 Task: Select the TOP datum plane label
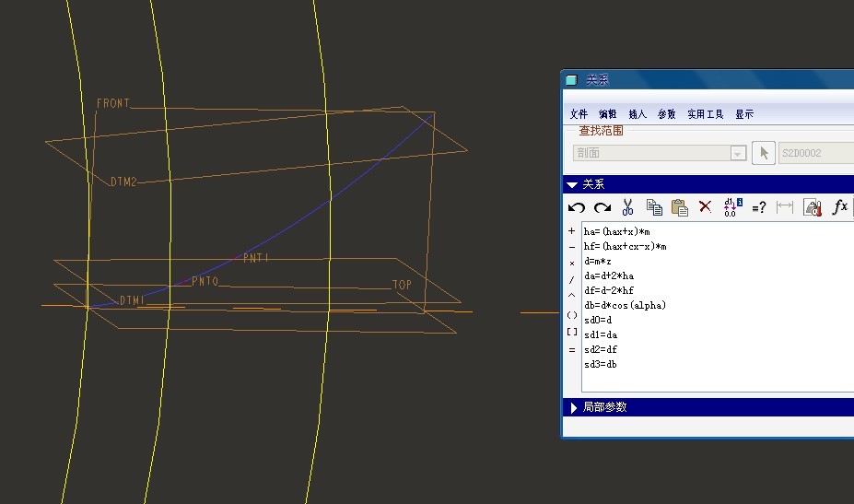tap(402, 285)
